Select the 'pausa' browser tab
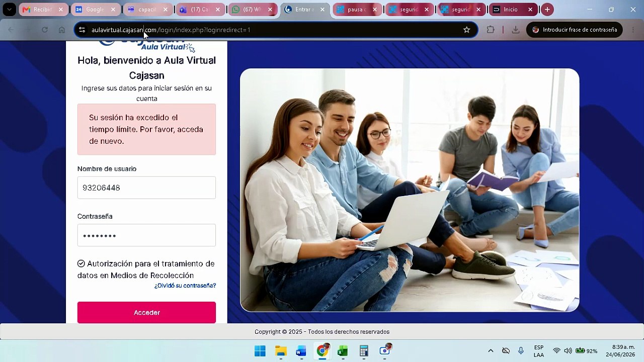 coord(353,10)
